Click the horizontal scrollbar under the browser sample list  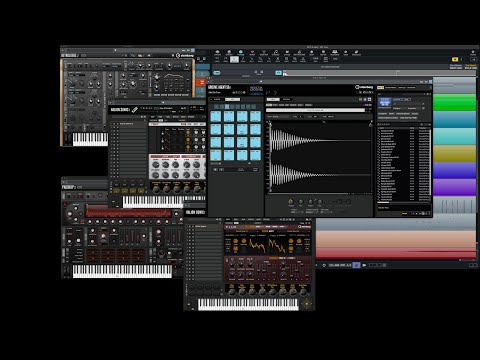(403, 203)
